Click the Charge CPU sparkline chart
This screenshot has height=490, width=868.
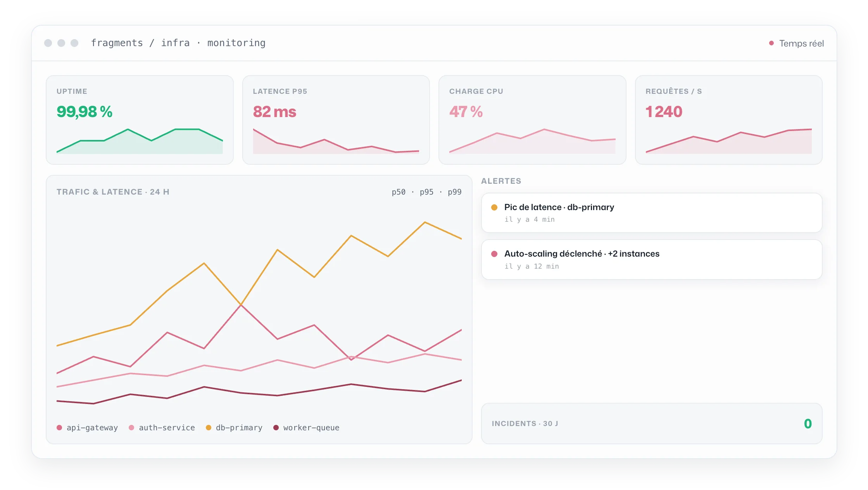[532, 141]
